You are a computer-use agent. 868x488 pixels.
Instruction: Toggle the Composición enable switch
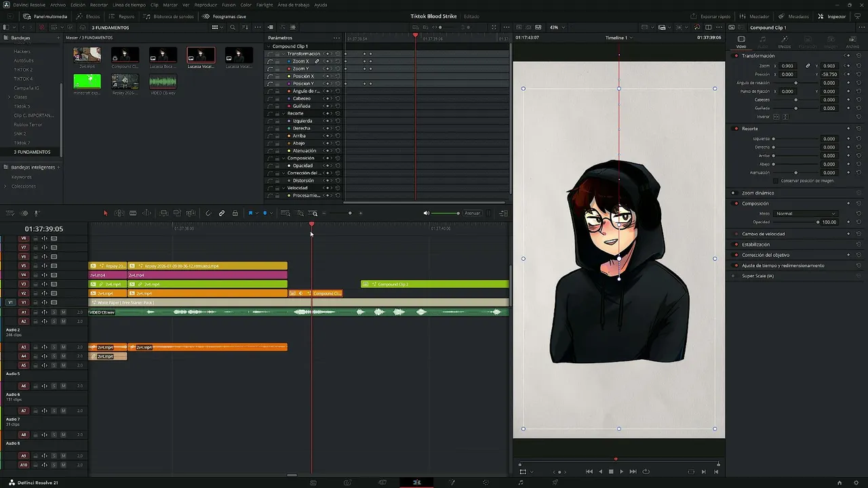tap(734, 203)
